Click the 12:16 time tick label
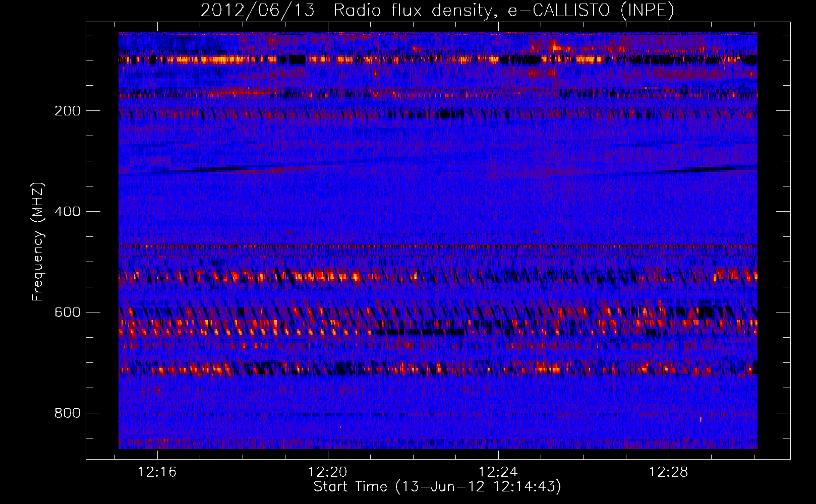Image resolution: width=816 pixels, height=504 pixels. 157,472
